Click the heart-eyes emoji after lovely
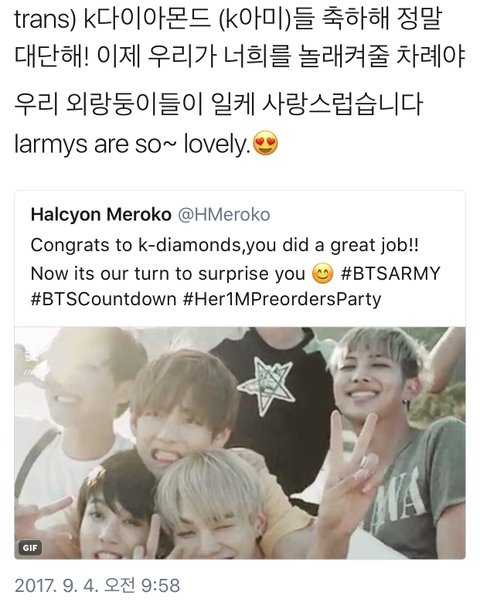Viewport: 480px width, 602px height. [x=266, y=143]
